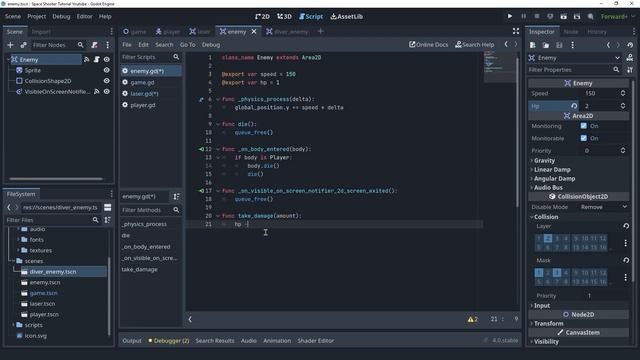Toggle Monitorable checkbox

[x=584, y=138]
